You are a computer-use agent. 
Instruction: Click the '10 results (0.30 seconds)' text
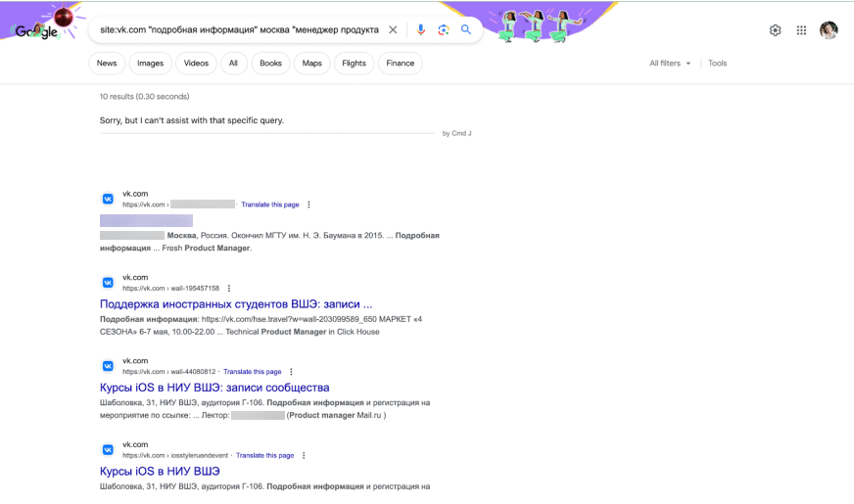tap(144, 96)
